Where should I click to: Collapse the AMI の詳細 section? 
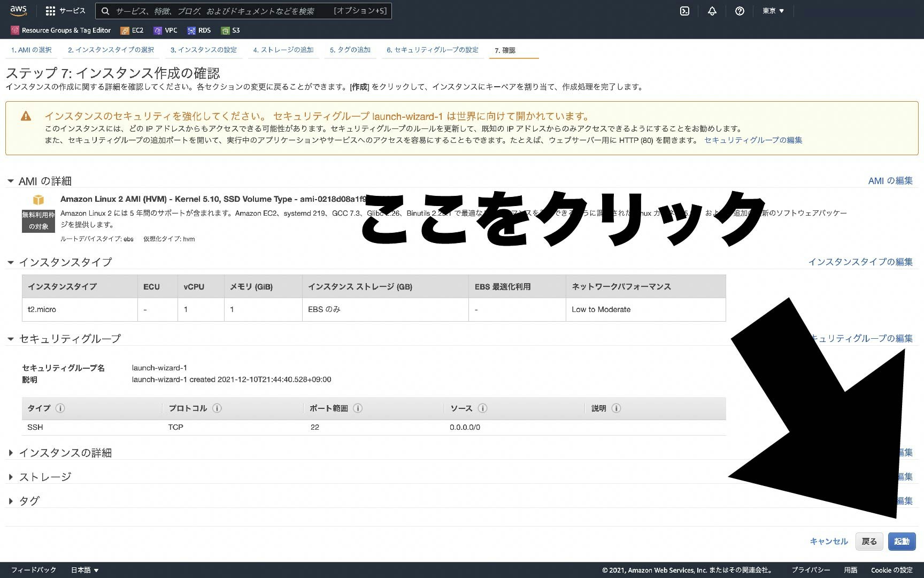10,181
